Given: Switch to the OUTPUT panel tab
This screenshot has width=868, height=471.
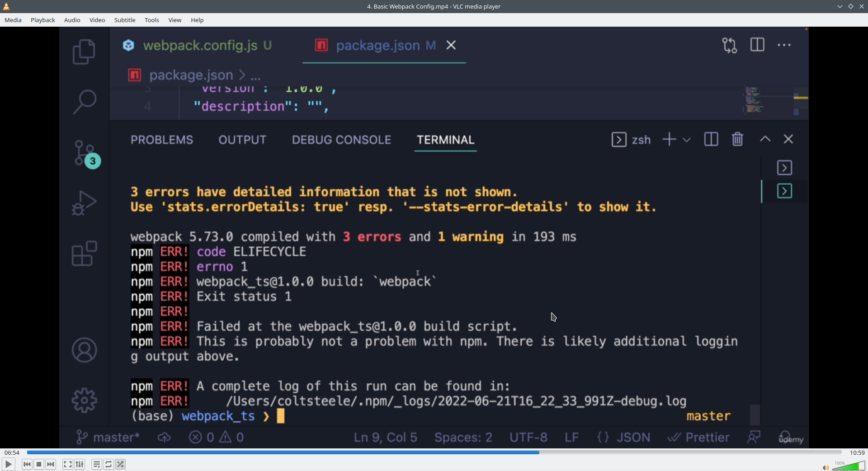Looking at the screenshot, I should point(243,140).
